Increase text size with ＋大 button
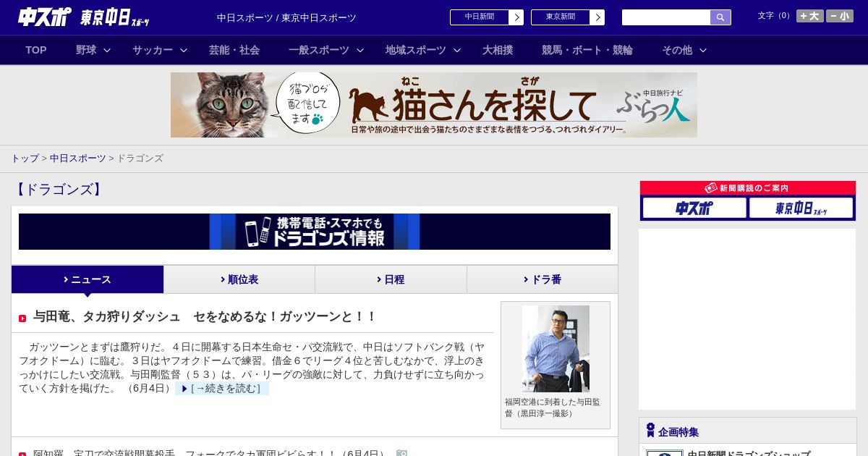This screenshot has width=868, height=456. pos(810,16)
